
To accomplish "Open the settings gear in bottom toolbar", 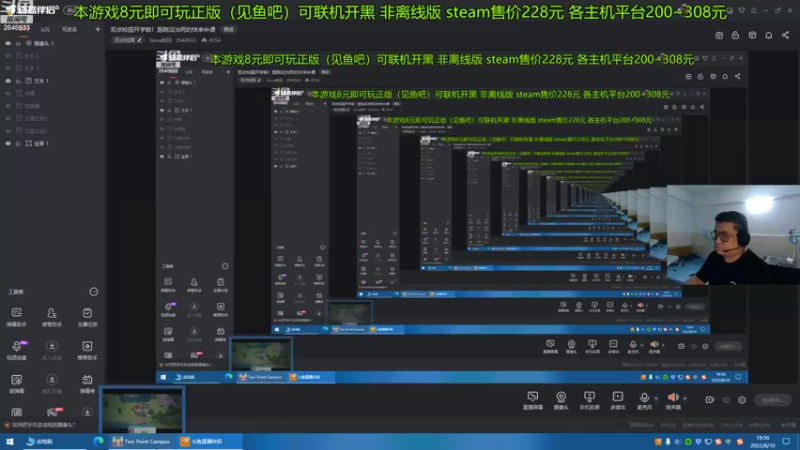I will point(742,400).
